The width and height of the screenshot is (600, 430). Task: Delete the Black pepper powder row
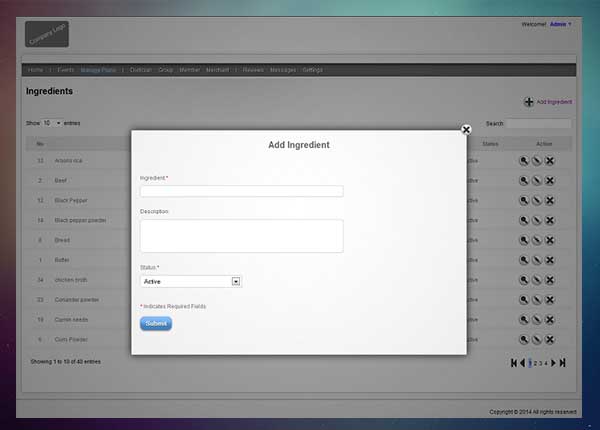(549, 220)
